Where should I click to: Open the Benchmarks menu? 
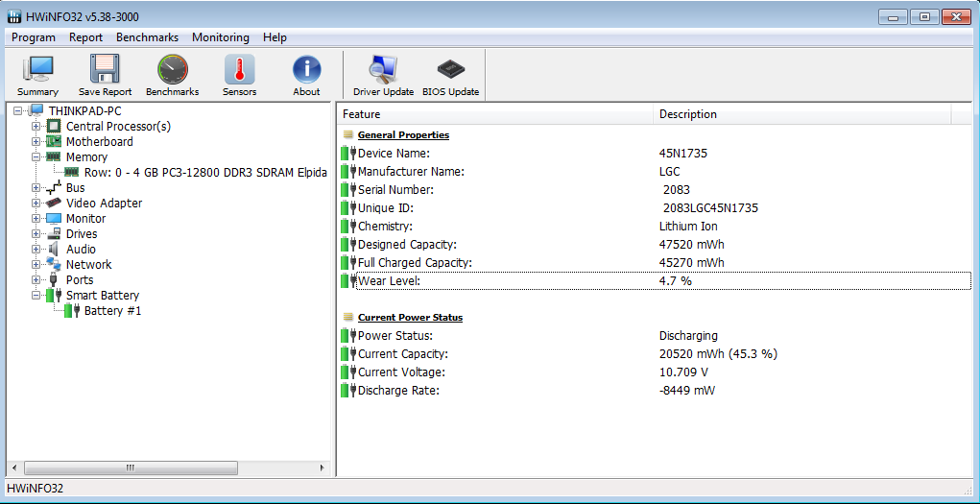[147, 37]
